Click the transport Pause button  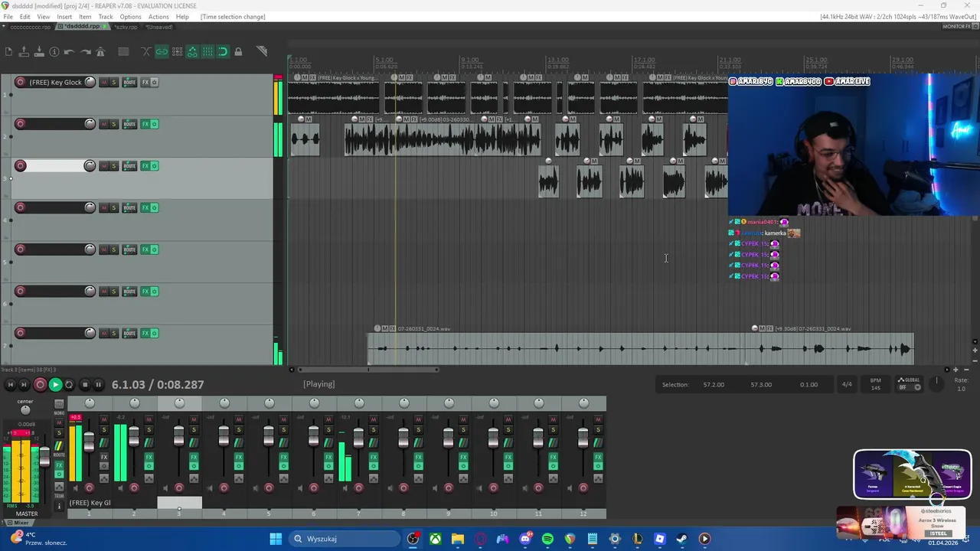[99, 385]
